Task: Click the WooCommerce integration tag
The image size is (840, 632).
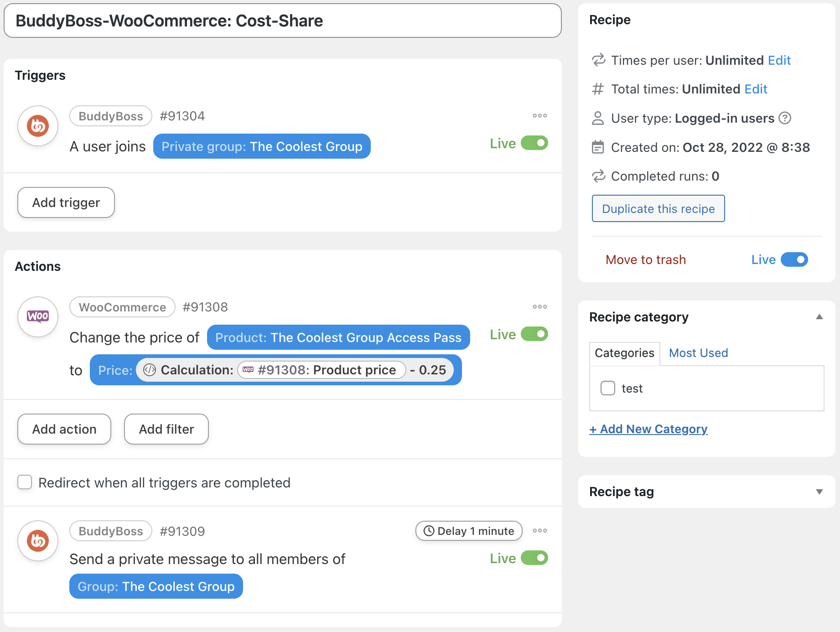Action: click(122, 307)
